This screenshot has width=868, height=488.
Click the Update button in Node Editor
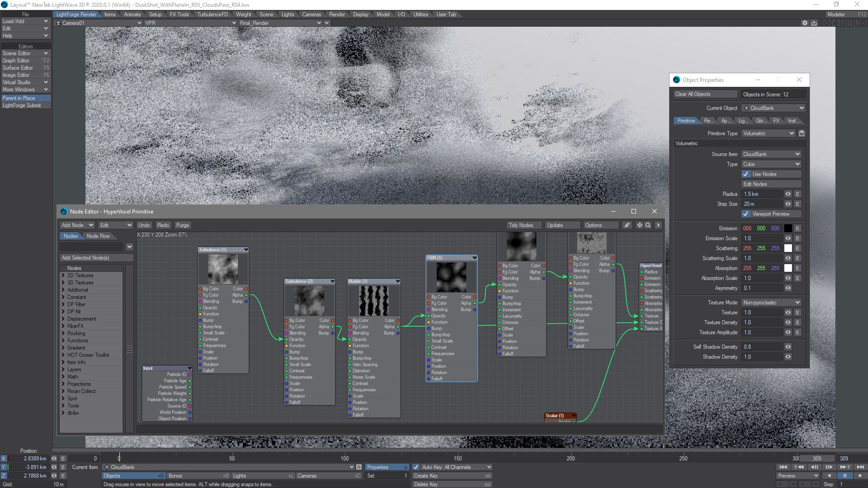pos(562,225)
